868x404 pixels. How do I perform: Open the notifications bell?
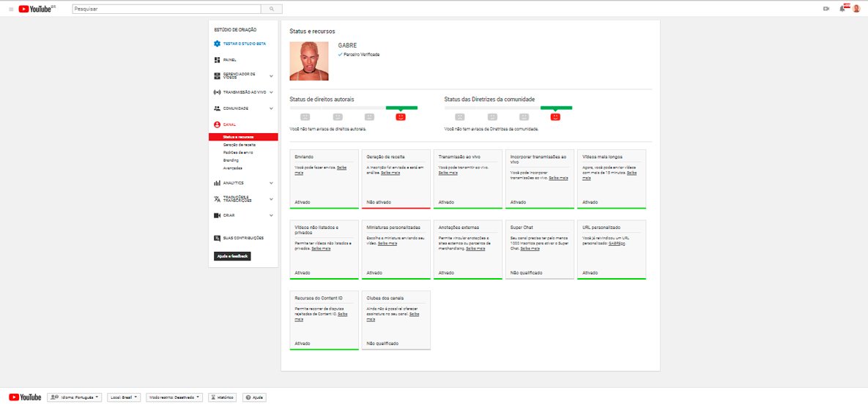pos(842,9)
